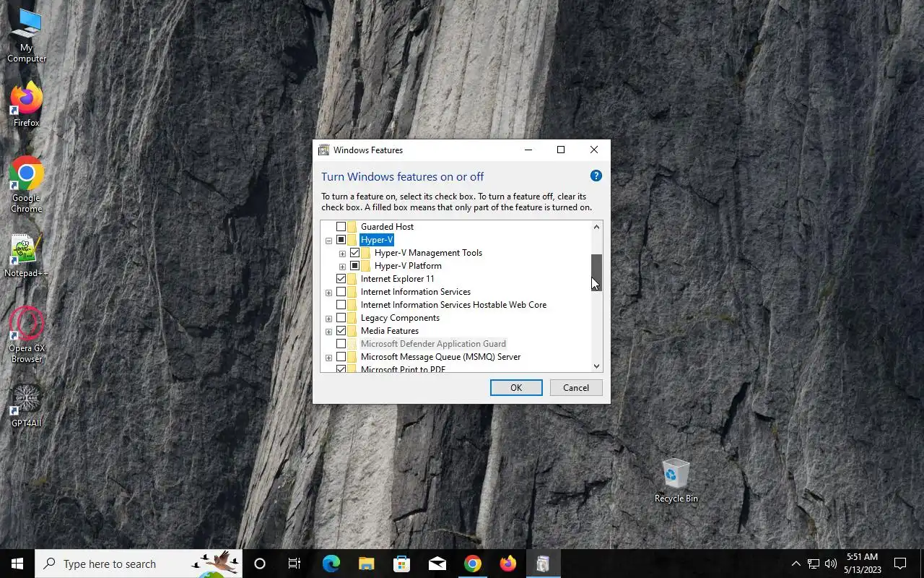Select the Guarded Host text label
This screenshot has width=924, height=578.
pyautogui.click(x=388, y=227)
